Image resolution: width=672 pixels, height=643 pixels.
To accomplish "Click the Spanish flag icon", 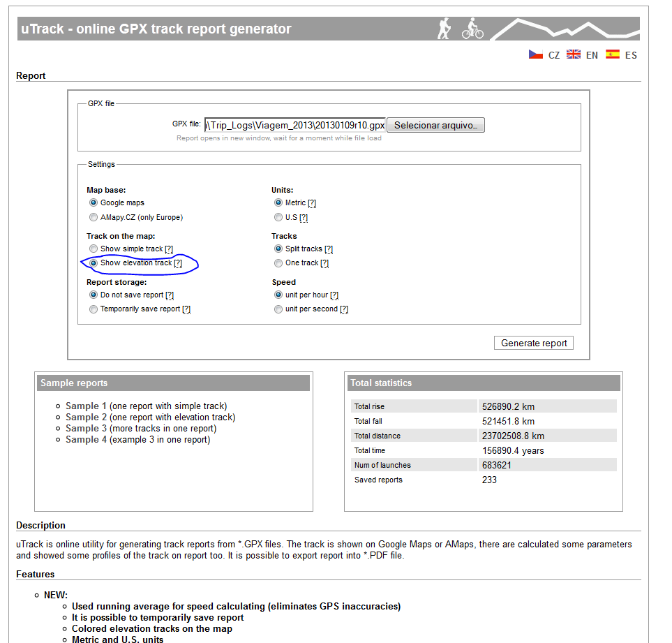I will coord(612,54).
